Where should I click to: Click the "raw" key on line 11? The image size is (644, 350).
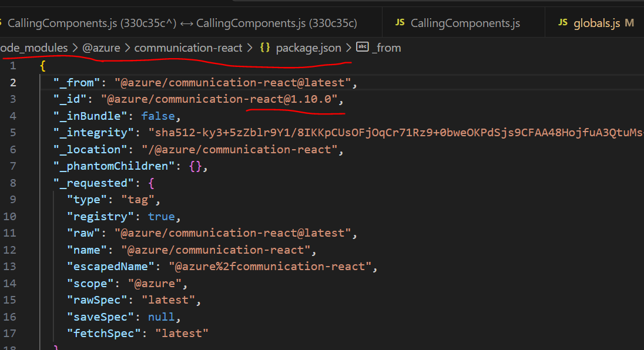point(84,233)
